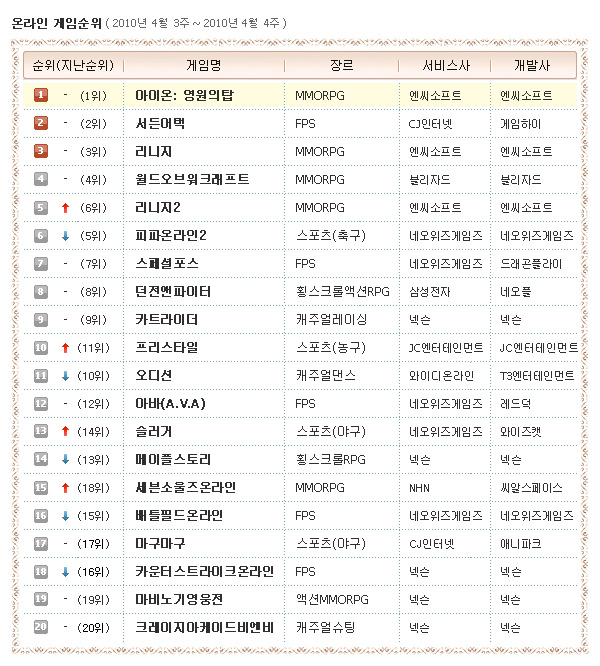The image size is (600, 666).
Task: Click red up arrow beside 세븐소울즈온라인
Action: click(x=65, y=487)
